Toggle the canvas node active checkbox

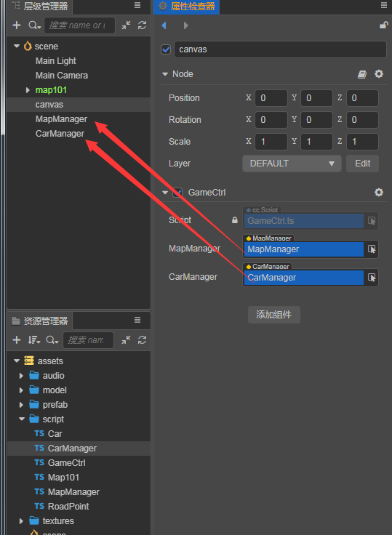tap(166, 49)
